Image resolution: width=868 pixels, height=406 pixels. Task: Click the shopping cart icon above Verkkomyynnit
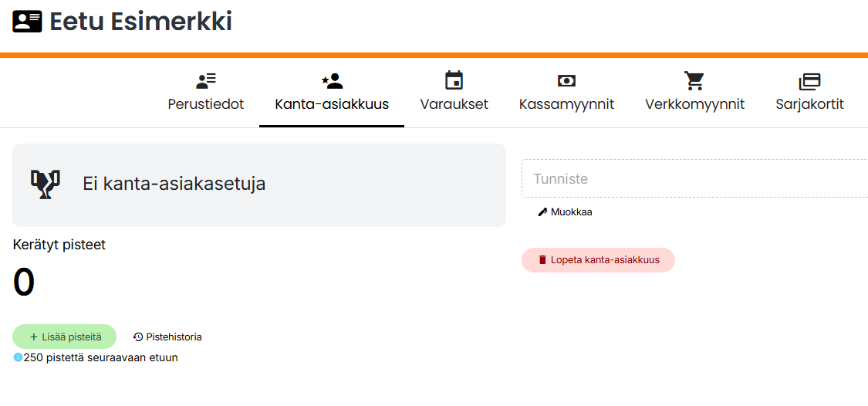(694, 80)
